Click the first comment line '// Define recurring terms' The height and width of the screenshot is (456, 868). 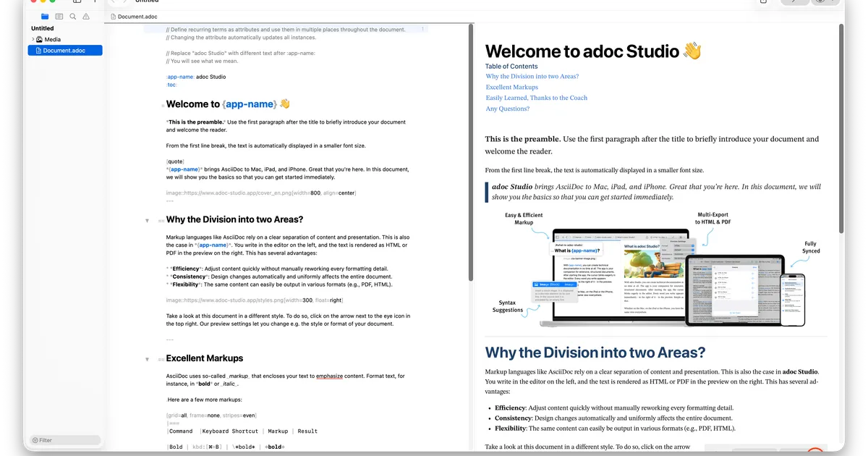click(286, 30)
